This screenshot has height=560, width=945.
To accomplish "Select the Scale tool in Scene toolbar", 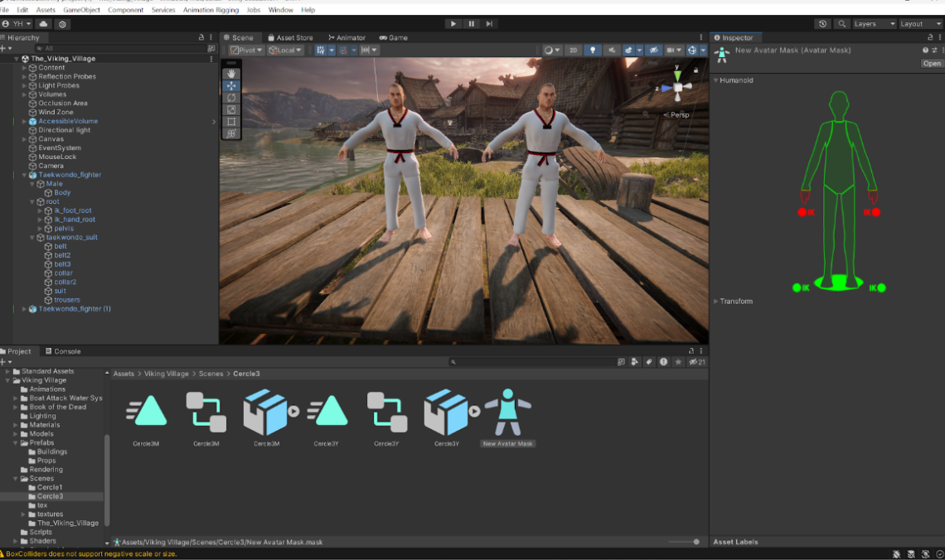I will coord(231,109).
